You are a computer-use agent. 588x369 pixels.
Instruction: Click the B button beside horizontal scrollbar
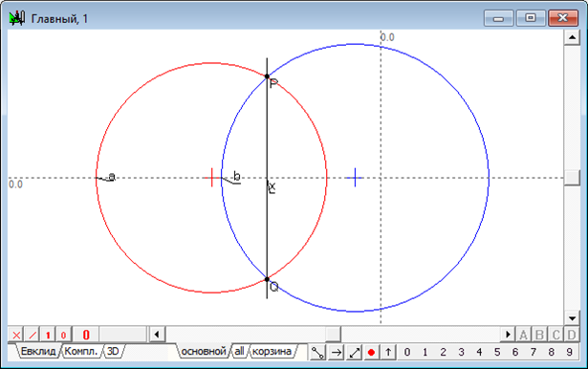click(x=539, y=335)
